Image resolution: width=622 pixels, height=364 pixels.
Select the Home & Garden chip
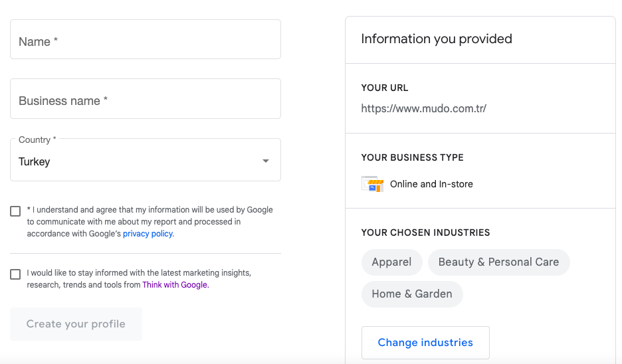[412, 294]
